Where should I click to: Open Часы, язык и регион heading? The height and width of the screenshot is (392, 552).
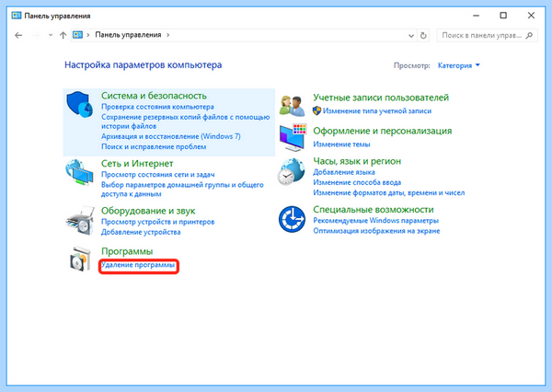tap(357, 161)
